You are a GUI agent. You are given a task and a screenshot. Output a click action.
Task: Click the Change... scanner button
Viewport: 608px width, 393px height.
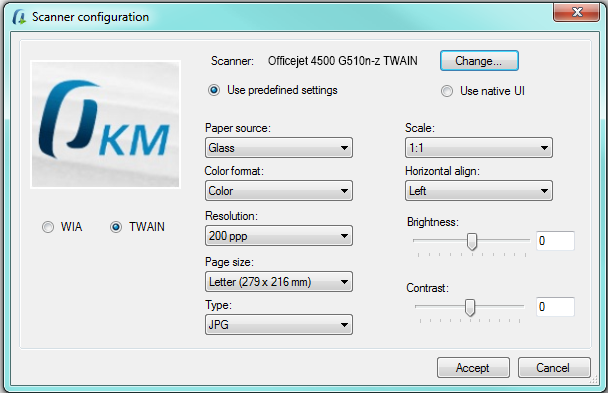coord(479,61)
